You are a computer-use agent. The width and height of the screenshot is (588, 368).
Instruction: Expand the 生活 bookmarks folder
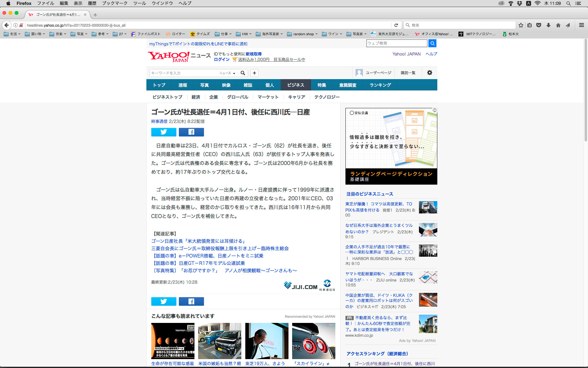tap(12, 34)
